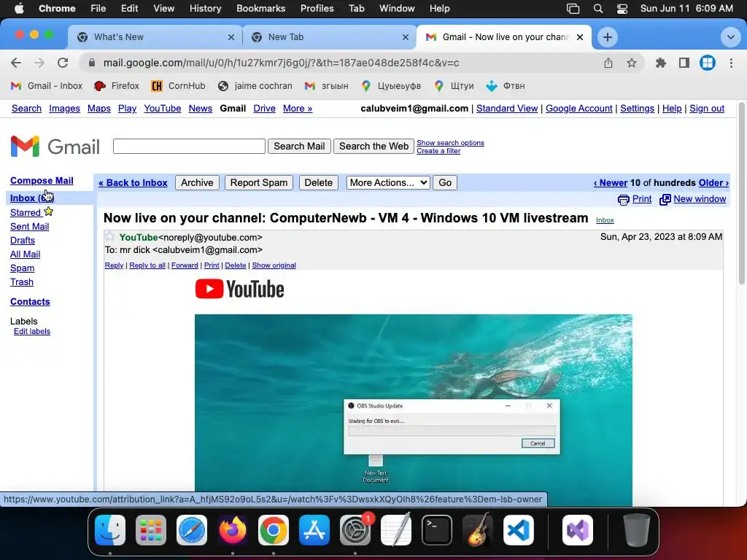This screenshot has height=560, width=747.
Task: Open Chrome three-dot menu
Action: (731, 63)
